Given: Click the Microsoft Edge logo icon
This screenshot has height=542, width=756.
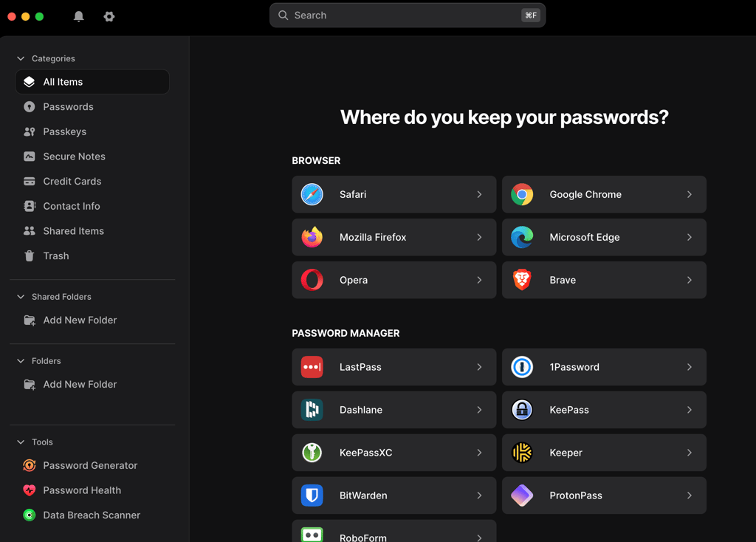Looking at the screenshot, I should (522, 237).
